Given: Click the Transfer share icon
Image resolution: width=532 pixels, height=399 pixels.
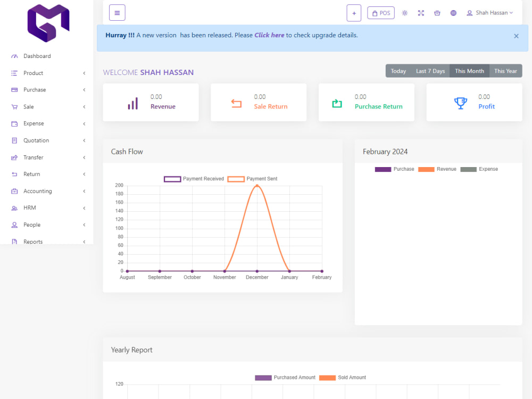Looking at the screenshot, I should pos(14,157).
